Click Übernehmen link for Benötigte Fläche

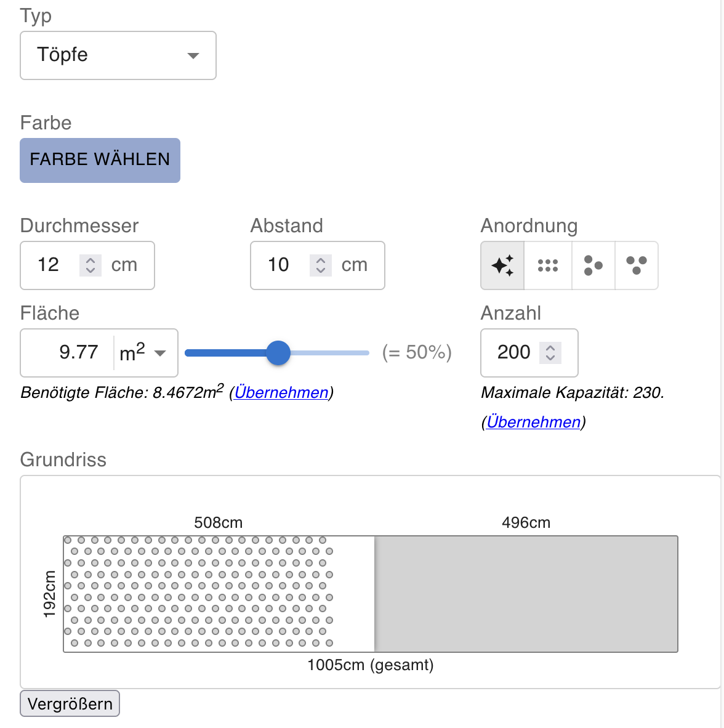coord(281,392)
